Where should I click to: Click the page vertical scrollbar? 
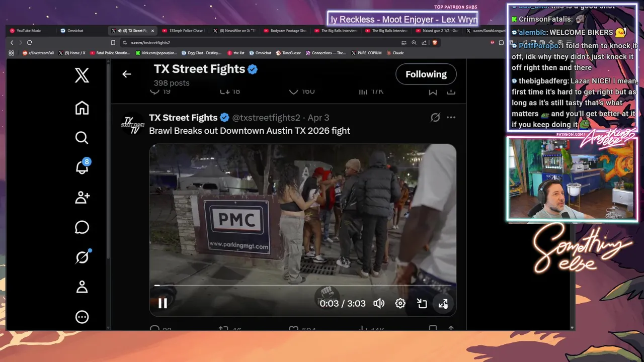[x=572, y=194]
